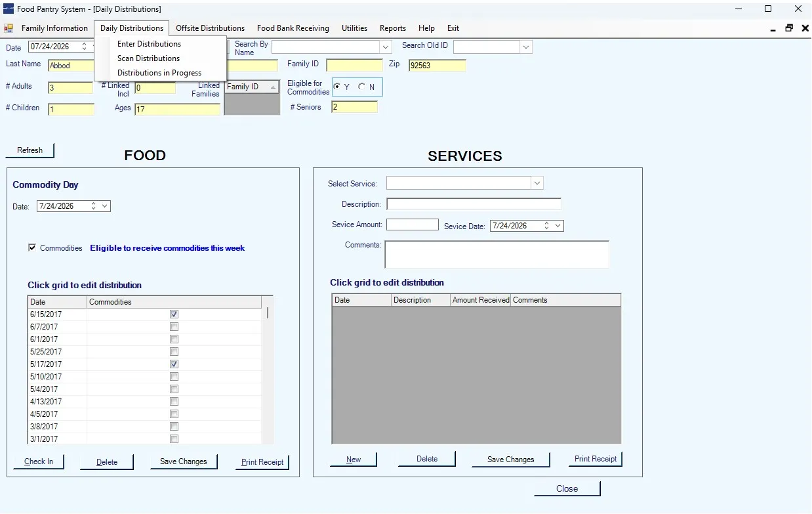Screen dimensions: 812x514
Task: Click the 5/4/2017 date cell
Action: tap(57, 389)
